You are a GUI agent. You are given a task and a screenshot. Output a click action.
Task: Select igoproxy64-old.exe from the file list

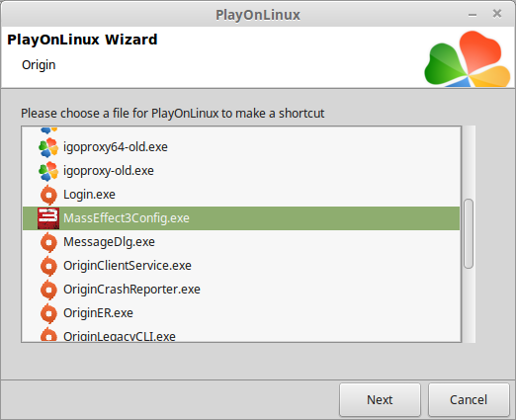tap(116, 147)
